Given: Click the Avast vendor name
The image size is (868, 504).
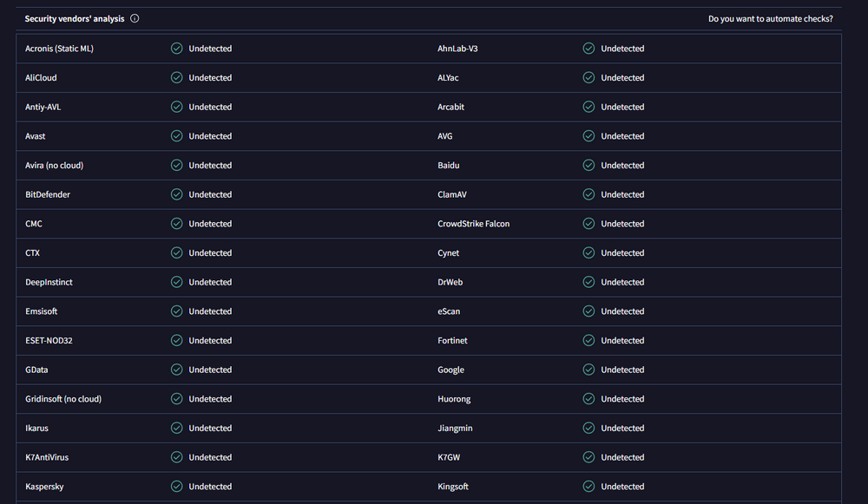Looking at the screenshot, I should tap(36, 136).
